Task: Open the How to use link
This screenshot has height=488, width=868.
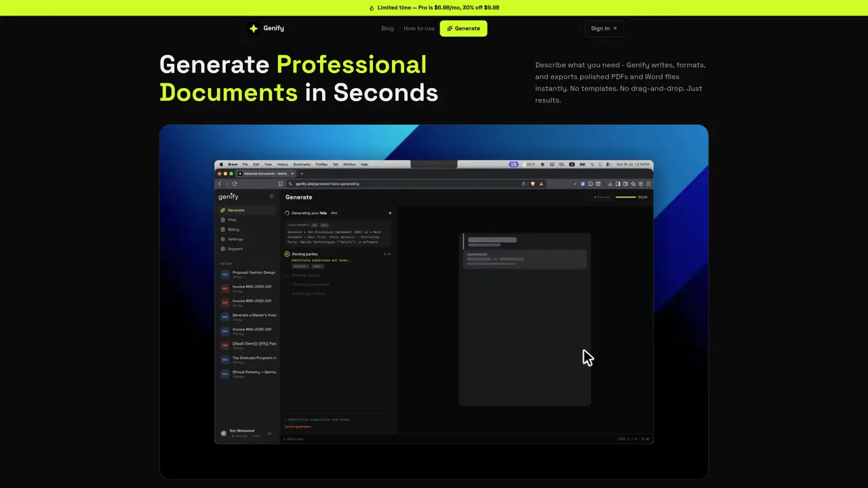Action: click(x=419, y=28)
